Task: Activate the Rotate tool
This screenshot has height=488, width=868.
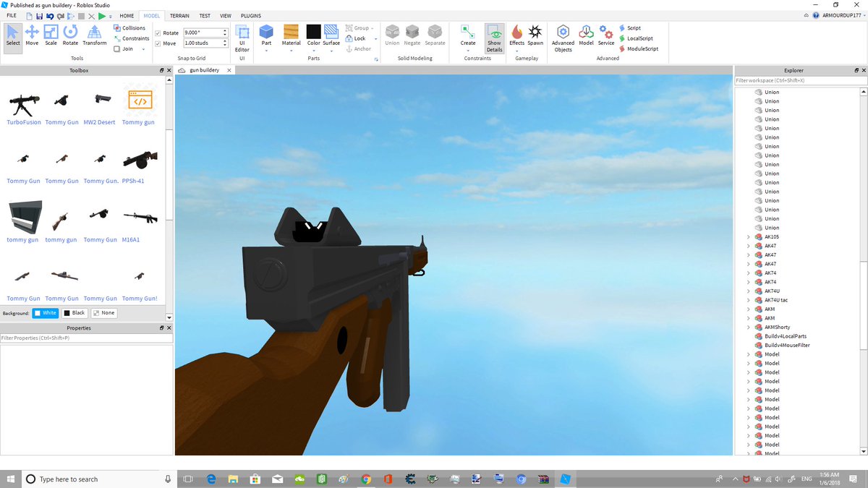Action: pos(70,35)
